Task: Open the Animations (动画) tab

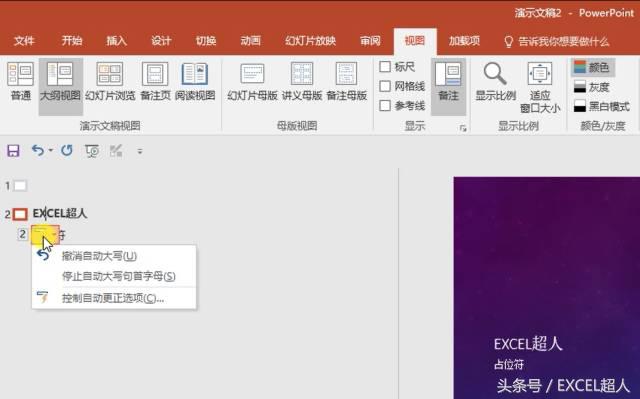Action: (x=250, y=41)
